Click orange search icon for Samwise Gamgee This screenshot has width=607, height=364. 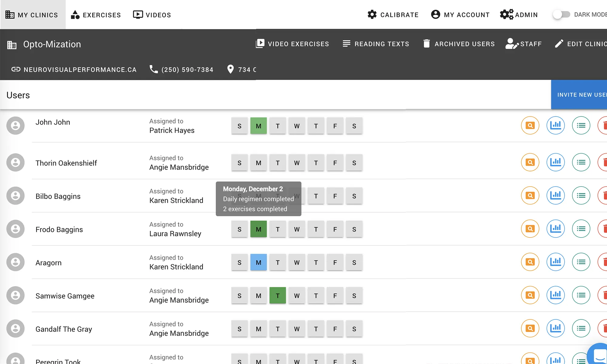(x=530, y=295)
